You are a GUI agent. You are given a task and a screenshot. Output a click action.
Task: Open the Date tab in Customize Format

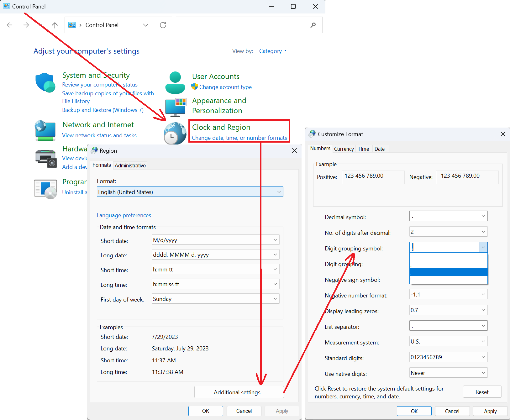(x=379, y=149)
